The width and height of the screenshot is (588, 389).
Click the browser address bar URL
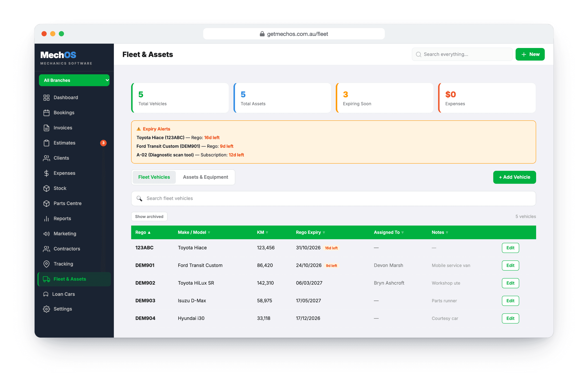294,34
